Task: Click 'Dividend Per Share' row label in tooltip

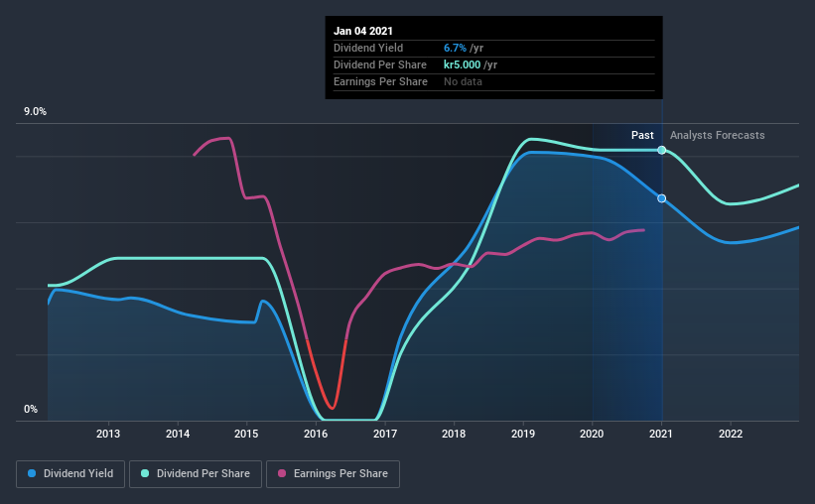Action: [x=380, y=64]
